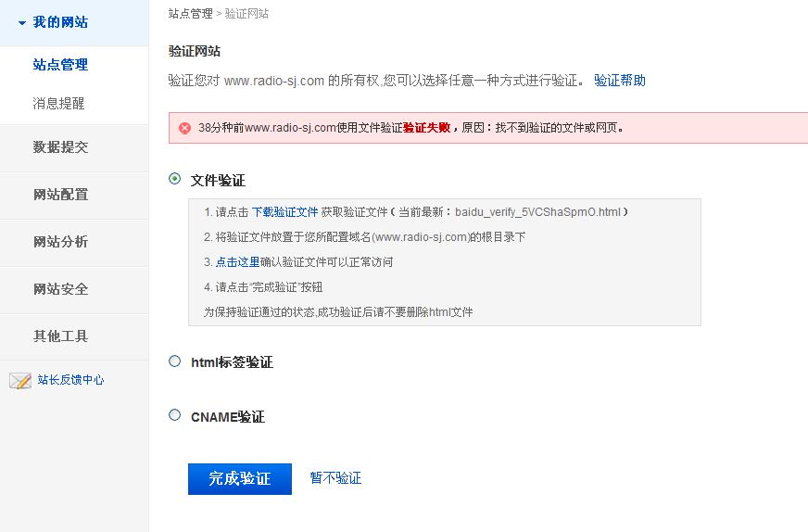Viewport: 808px width, 532px height.
Task: Select the html标签验证 radio option
Action: click(175, 361)
